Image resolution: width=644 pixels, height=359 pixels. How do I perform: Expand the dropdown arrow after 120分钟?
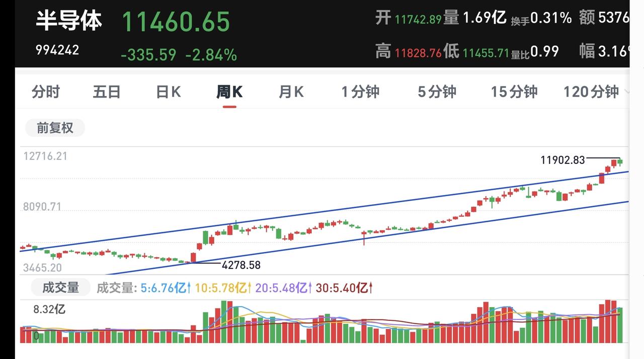tap(626, 92)
